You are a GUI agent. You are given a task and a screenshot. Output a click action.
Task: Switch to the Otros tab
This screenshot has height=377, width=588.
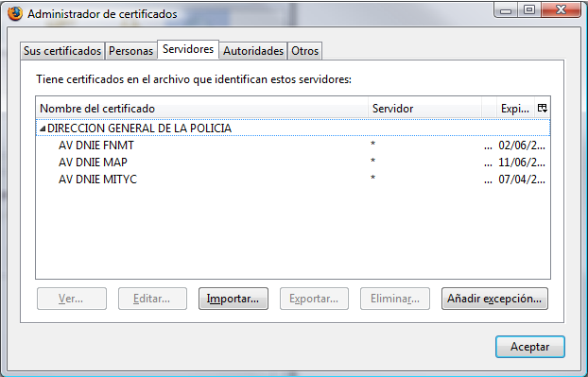pyautogui.click(x=305, y=51)
